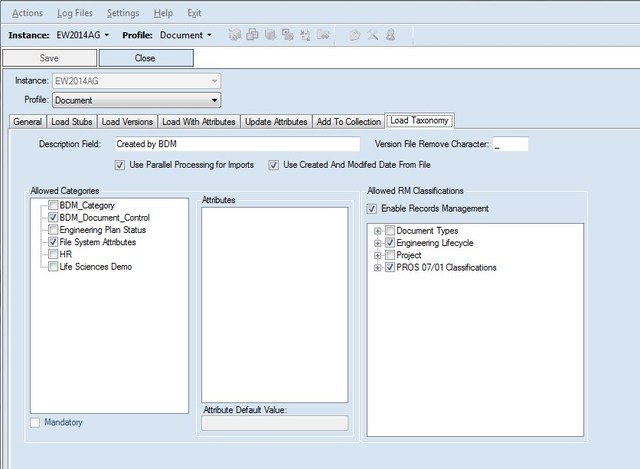Screen dimensions: 640x469
Task: Disable Enable Records Management checkbox
Action: [373, 209]
